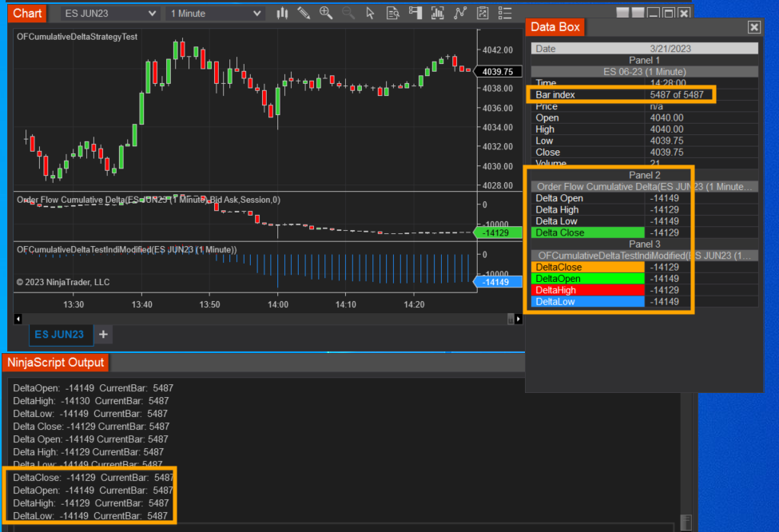Click the High 4040.00 row in Data Box
Screen dimensions: 779x532
click(x=645, y=129)
